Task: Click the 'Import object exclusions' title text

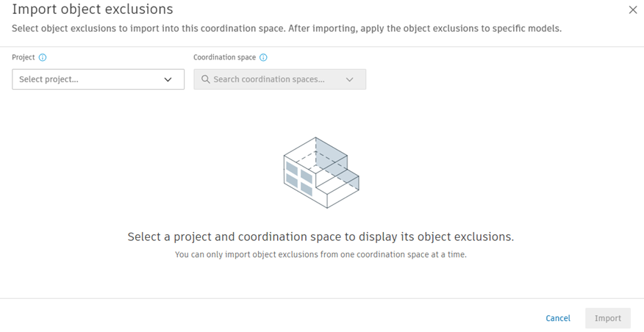Action: coord(93,9)
